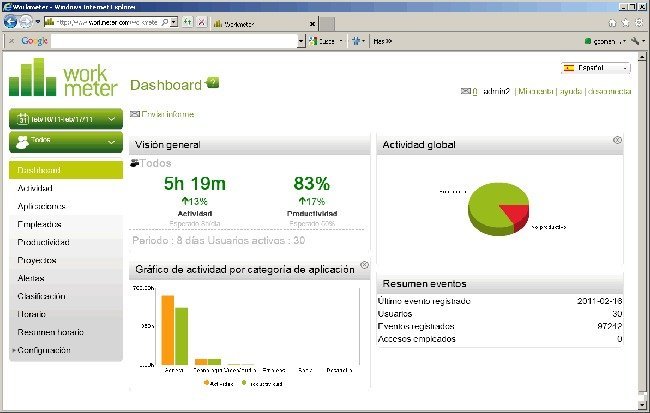Click the red slice of pie chart
Screen dimensions: 650x413
click(514, 212)
